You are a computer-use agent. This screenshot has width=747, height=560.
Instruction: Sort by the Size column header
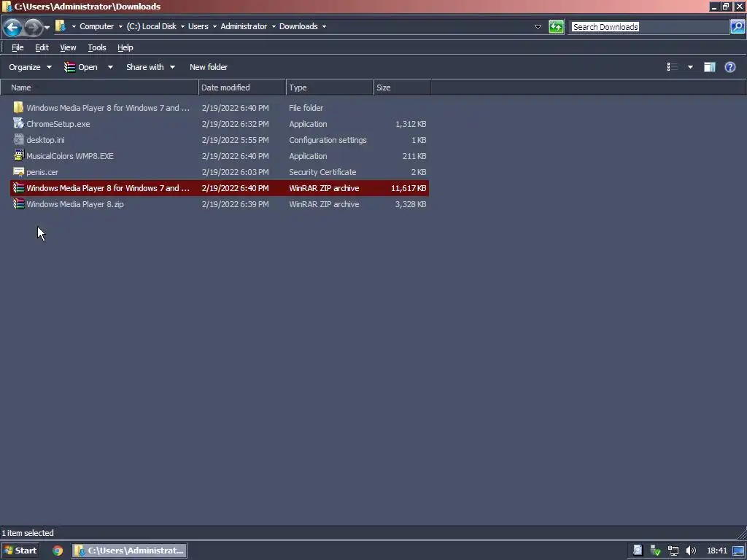(402, 87)
